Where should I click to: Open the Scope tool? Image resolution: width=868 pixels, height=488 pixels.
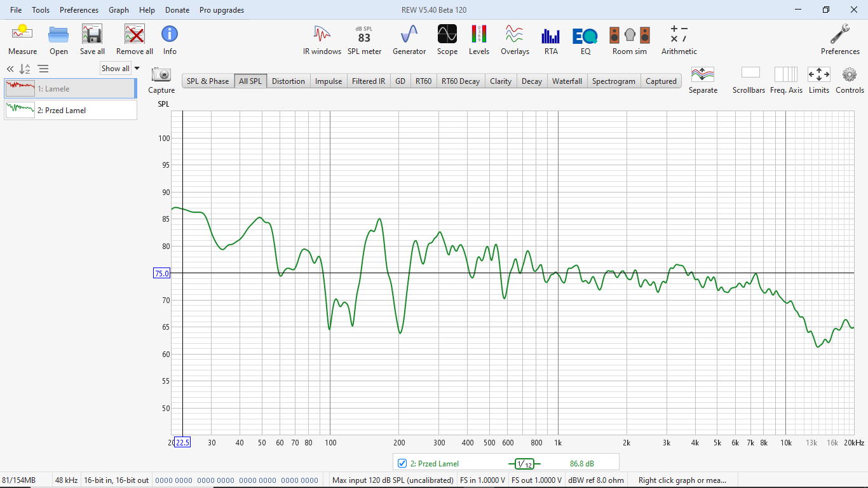pos(447,34)
